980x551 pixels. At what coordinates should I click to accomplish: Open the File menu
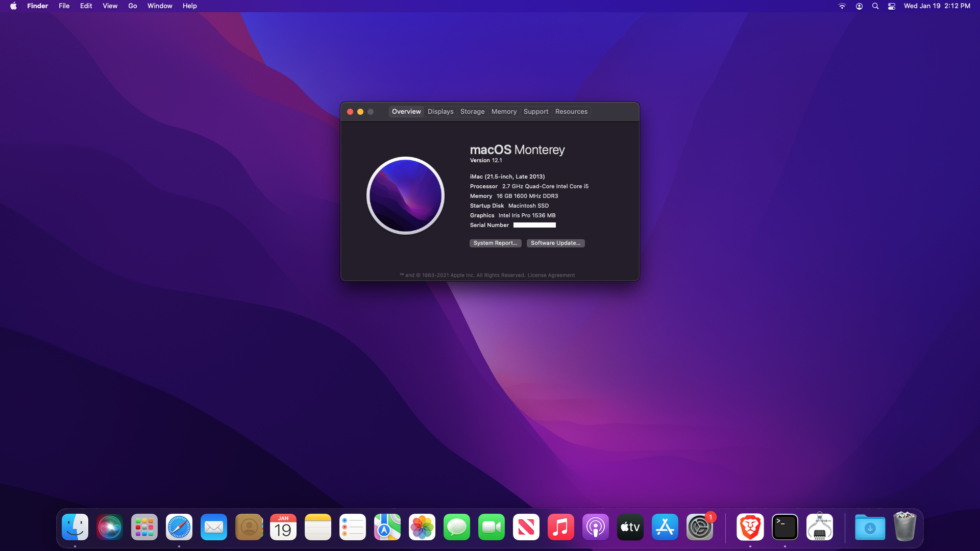[x=64, y=6]
